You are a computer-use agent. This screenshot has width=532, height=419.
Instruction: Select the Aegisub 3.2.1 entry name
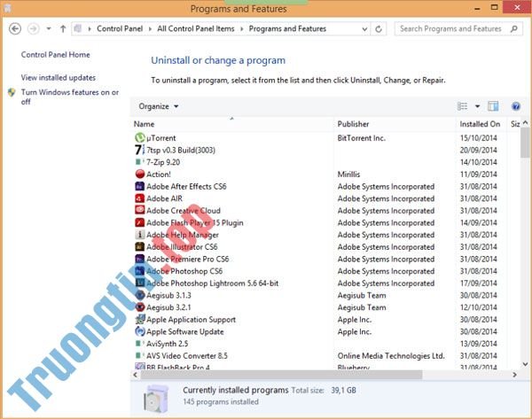[x=168, y=307]
